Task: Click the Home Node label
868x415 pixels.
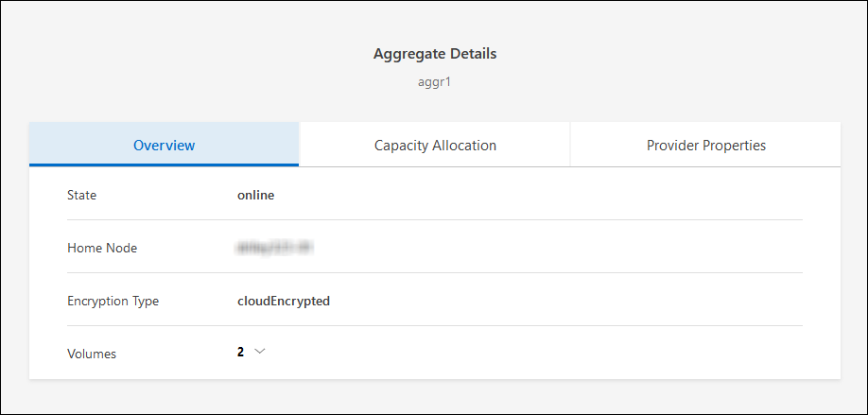Action: [102, 248]
